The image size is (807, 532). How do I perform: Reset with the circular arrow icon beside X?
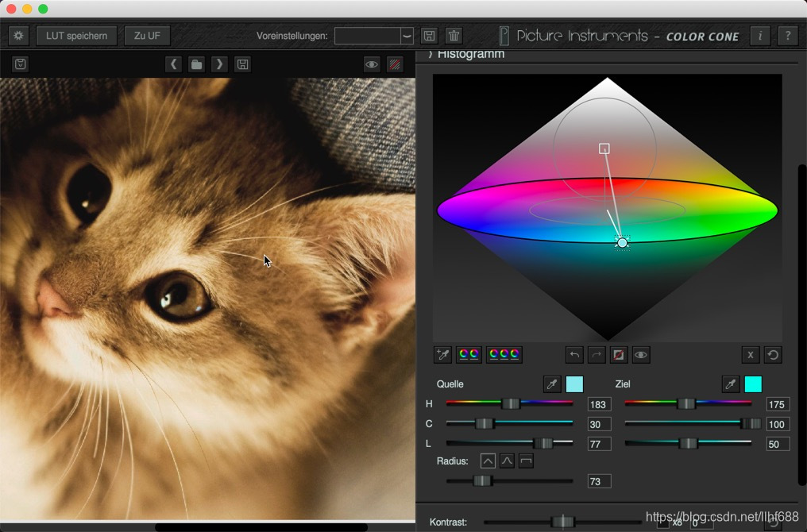click(x=773, y=354)
